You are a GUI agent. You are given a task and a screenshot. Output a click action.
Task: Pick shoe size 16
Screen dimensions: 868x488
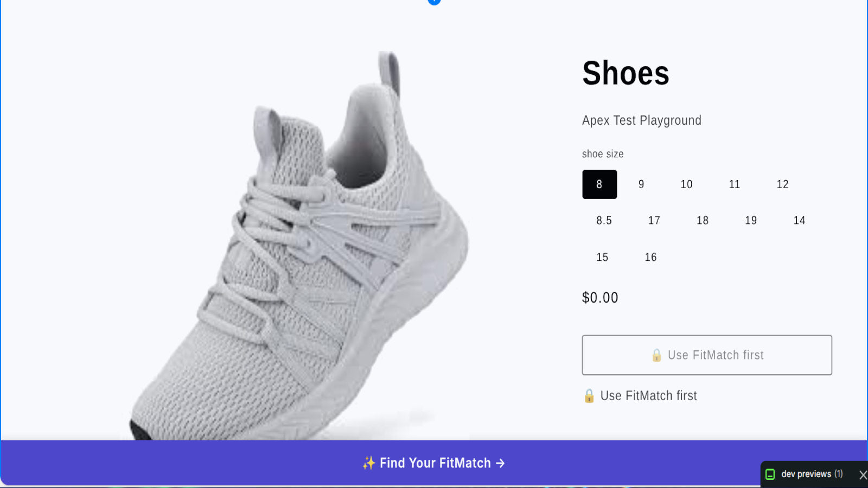(x=650, y=258)
